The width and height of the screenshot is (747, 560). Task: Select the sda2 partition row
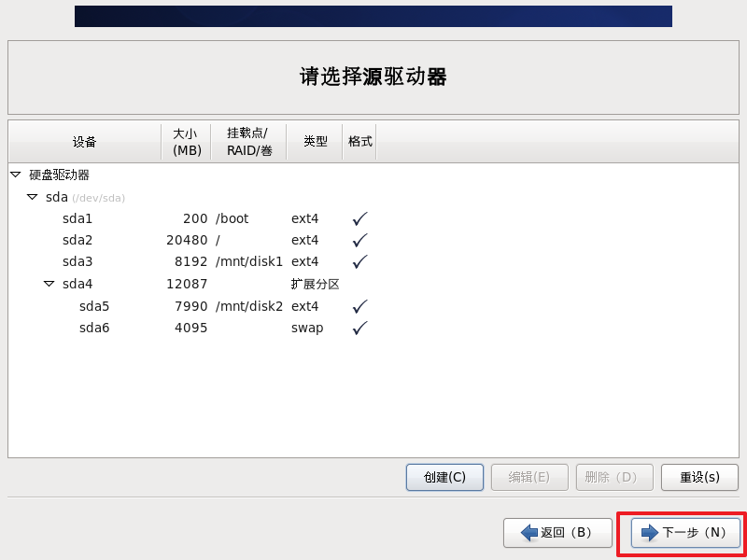click(373, 240)
